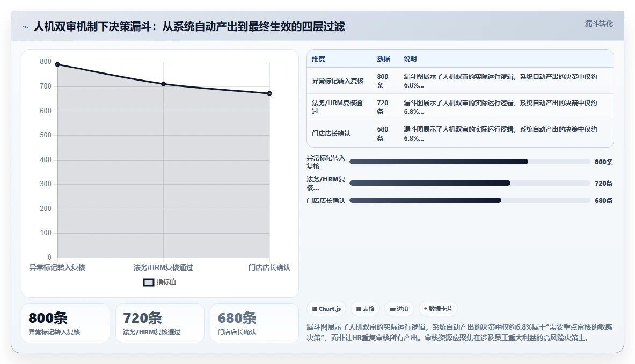Click the 720条 value next to second progress bar
Viewport: 635px width, 364px height.
603,184
